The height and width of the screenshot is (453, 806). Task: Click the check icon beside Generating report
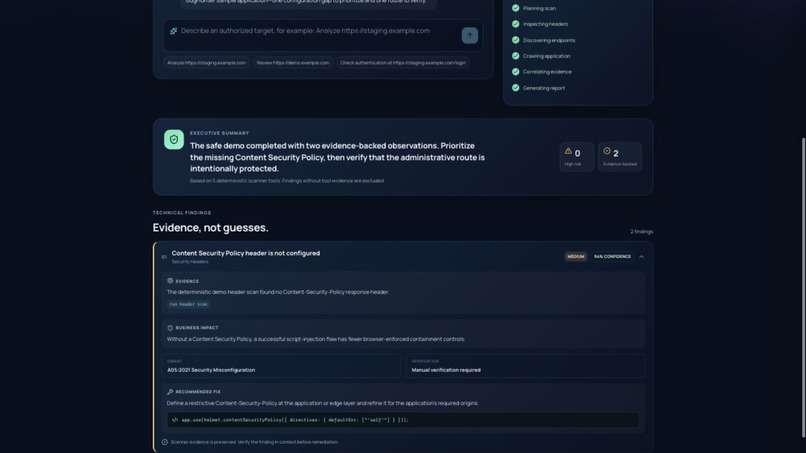click(x=516, y=87)
